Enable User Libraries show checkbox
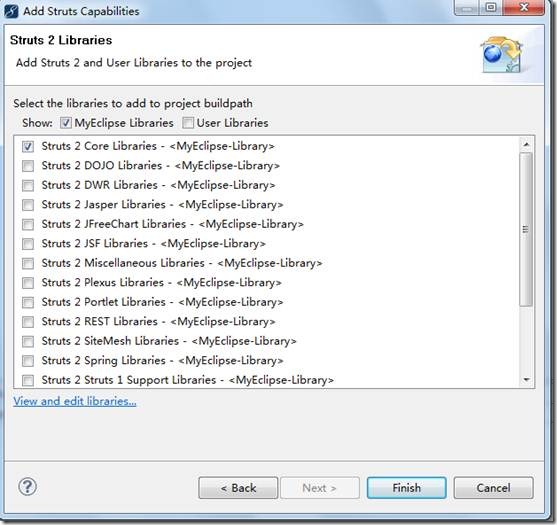 click(x=188, y=123)
